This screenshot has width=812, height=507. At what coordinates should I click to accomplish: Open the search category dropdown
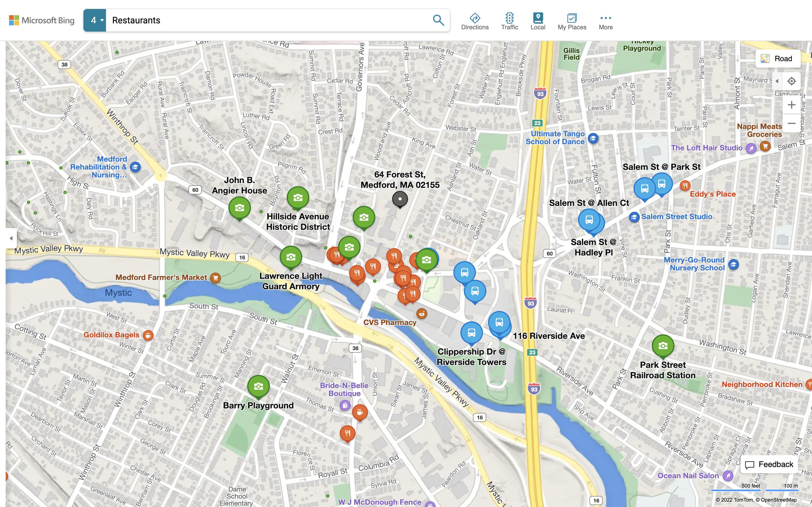(x=95, y=21)
